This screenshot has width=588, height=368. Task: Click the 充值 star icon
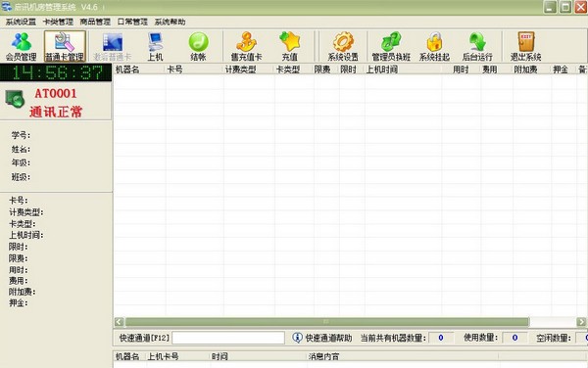pos(290,46)
